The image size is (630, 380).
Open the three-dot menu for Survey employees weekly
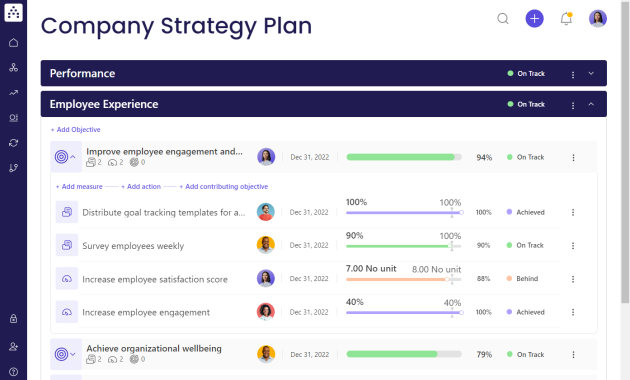pos(573,245)
